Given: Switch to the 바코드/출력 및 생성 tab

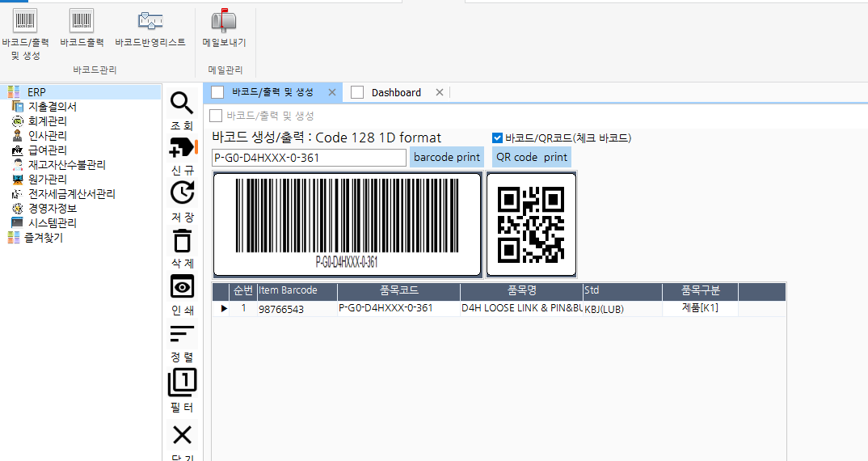Looking at the screenshot, I should [x=272, y=92].
